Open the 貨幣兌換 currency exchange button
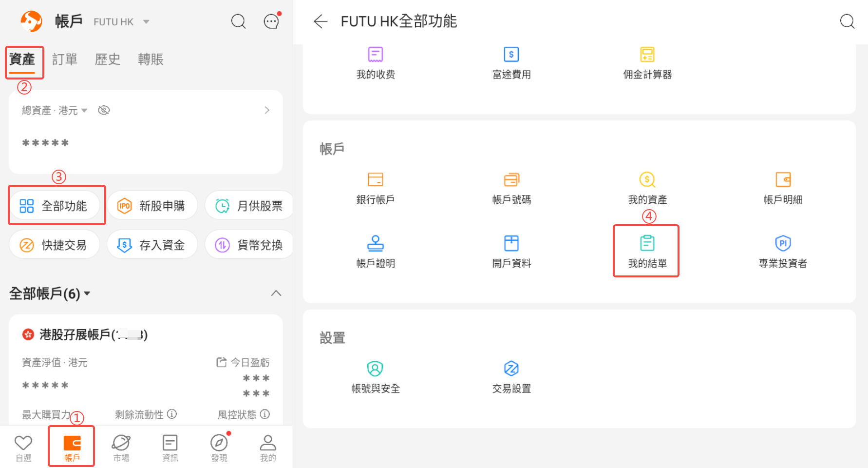868x468 pixels. click(x=249, y=245)
